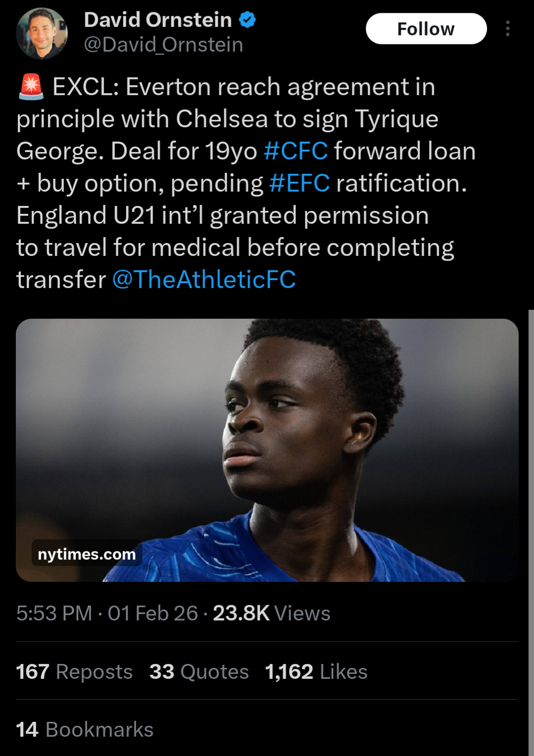This screenshot has width=534, height=756.
Task: Open David Ornstein's profile picture
Action: coord(42,33)
